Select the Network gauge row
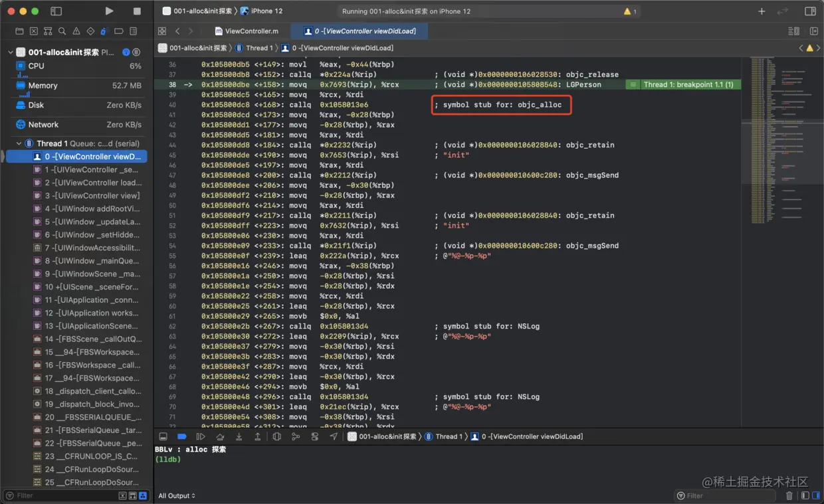 pyautogui.click(x=78, y=124)
